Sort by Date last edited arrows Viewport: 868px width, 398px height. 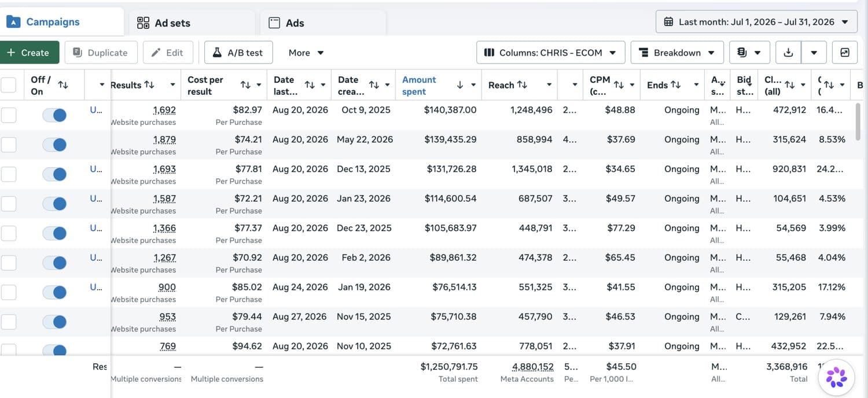click(x=310, y=85)
